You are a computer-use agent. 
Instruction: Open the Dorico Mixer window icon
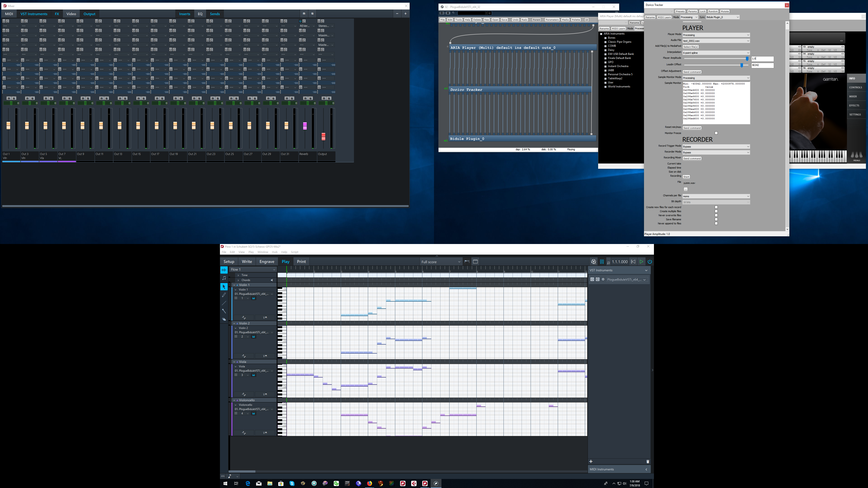(602, 262)
